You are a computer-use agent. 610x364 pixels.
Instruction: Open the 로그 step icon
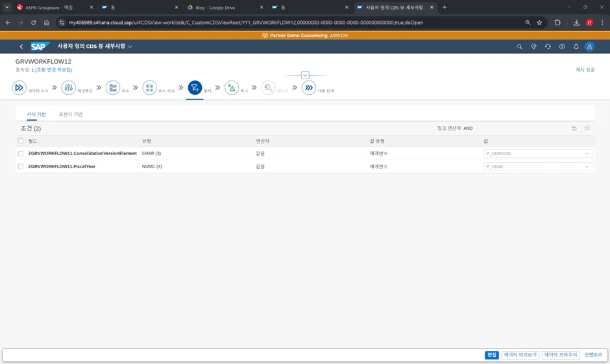[x=232, y=88]
